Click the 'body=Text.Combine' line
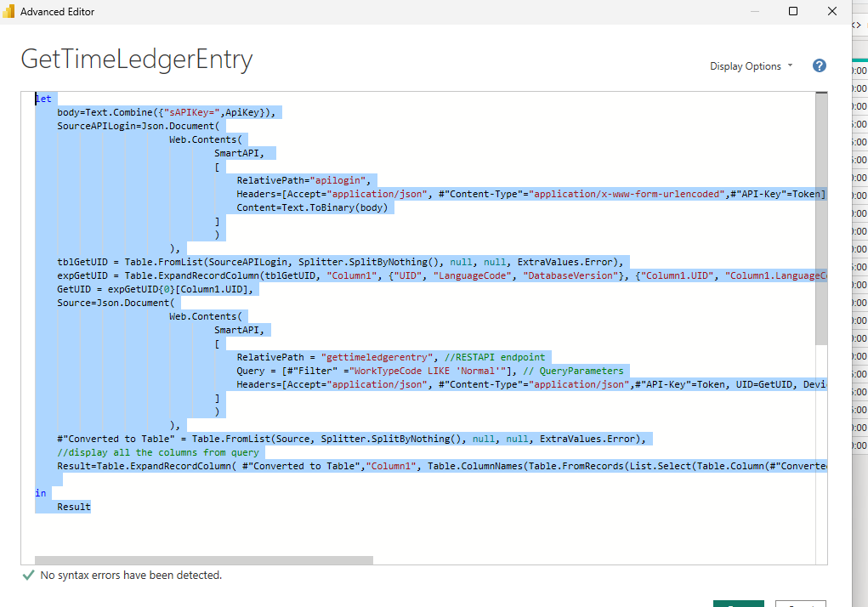The image size is (868, 607). pyautogui.click(x=166, y=112)
